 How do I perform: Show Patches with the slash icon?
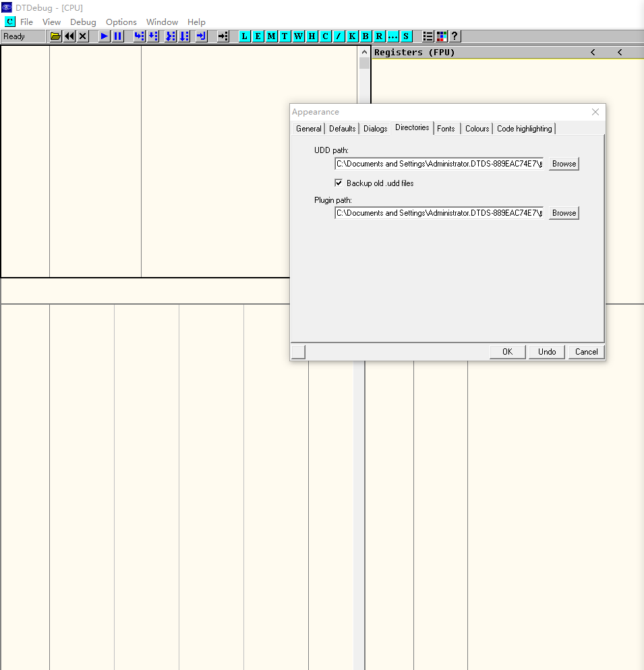coord(339,36)
